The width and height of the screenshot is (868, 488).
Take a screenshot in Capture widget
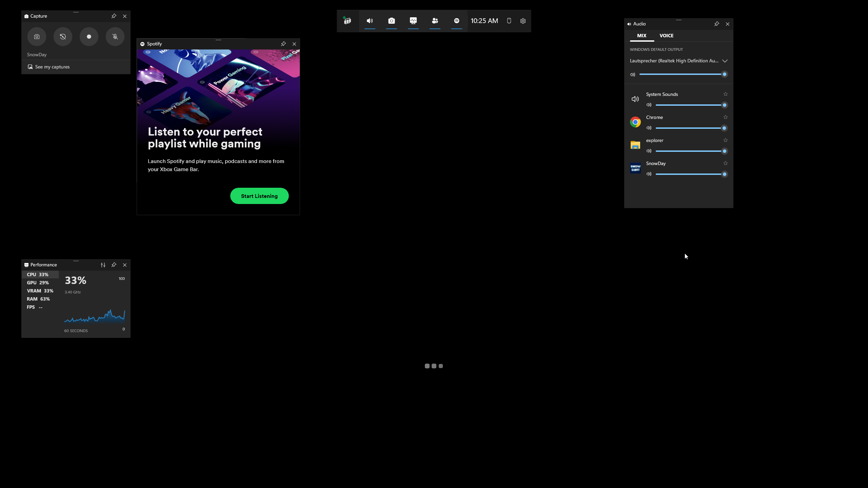coord(37,37)
